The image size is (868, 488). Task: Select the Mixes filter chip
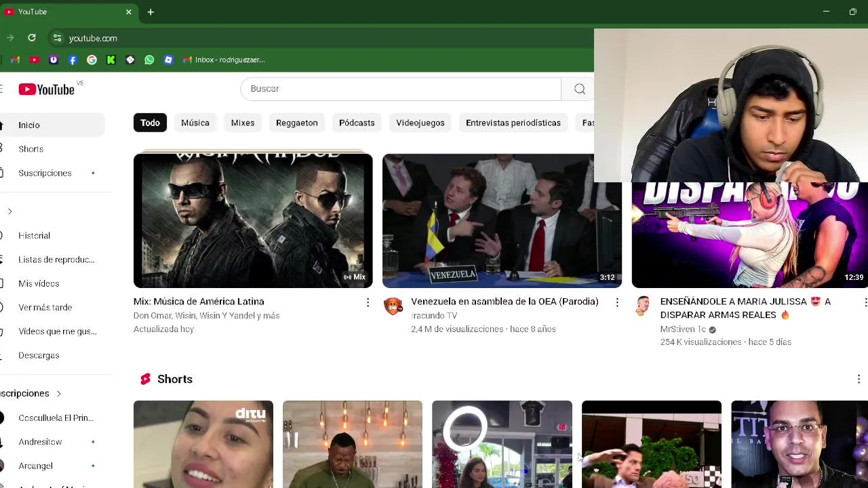tap(243, 123)
